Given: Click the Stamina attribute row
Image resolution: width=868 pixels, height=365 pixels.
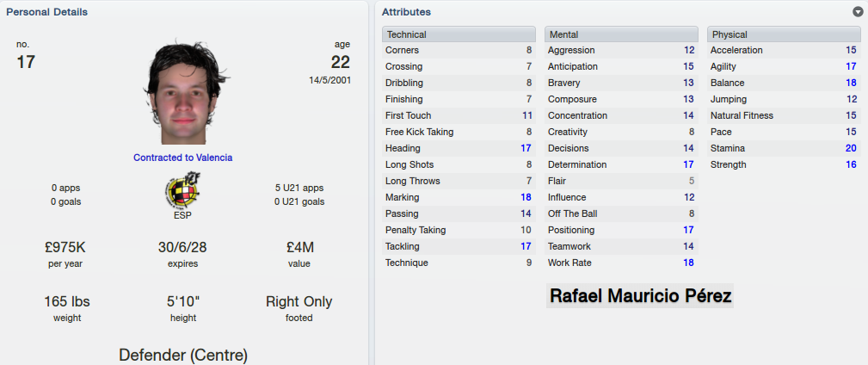Looking at the screenshot, I should pos(784,148).
